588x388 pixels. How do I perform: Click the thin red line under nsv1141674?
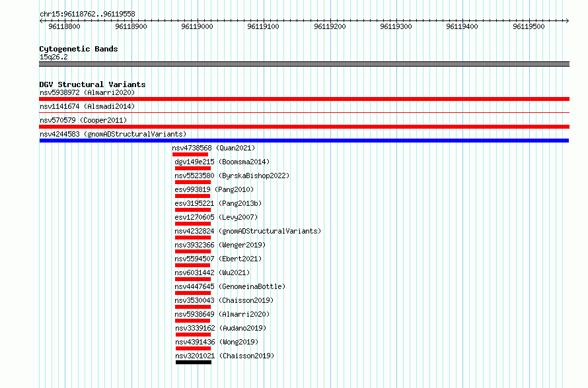click(x=304, y=112)
